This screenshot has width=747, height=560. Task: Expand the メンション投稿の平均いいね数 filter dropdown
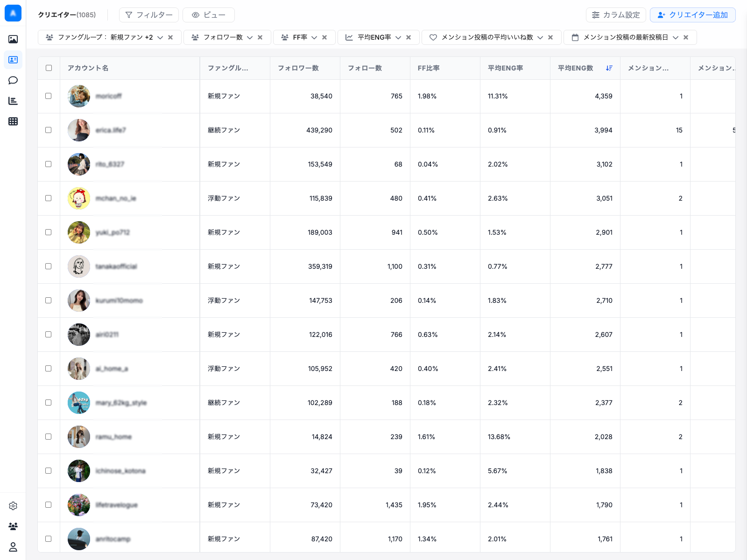click(x=540, y=37)
